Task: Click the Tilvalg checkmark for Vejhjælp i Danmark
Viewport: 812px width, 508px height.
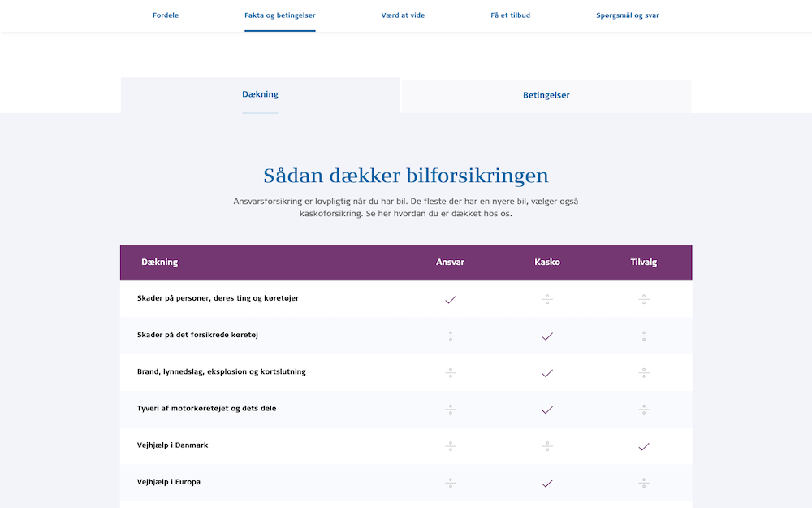Action: (x=644, y=447)
